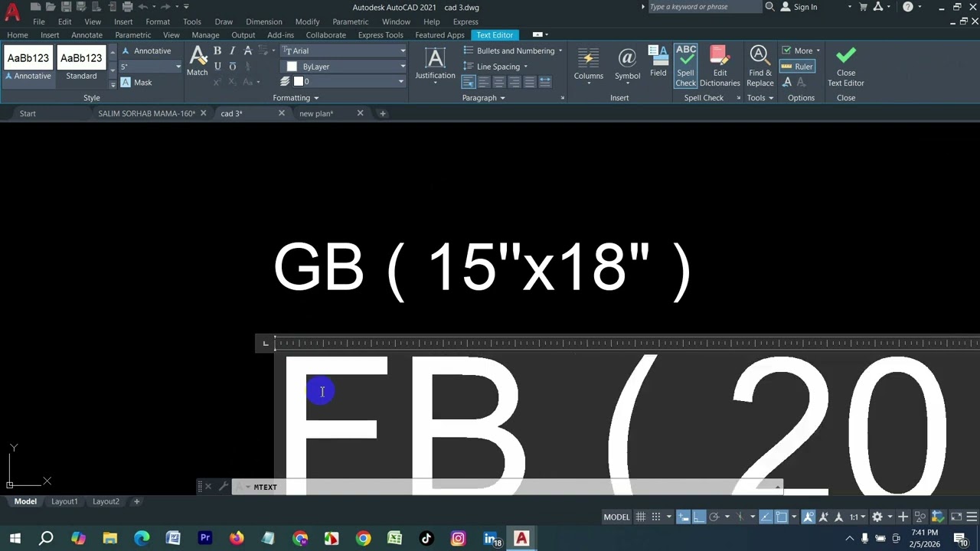
Task: Expand the Tools panel
Action: tap(760, 98)
